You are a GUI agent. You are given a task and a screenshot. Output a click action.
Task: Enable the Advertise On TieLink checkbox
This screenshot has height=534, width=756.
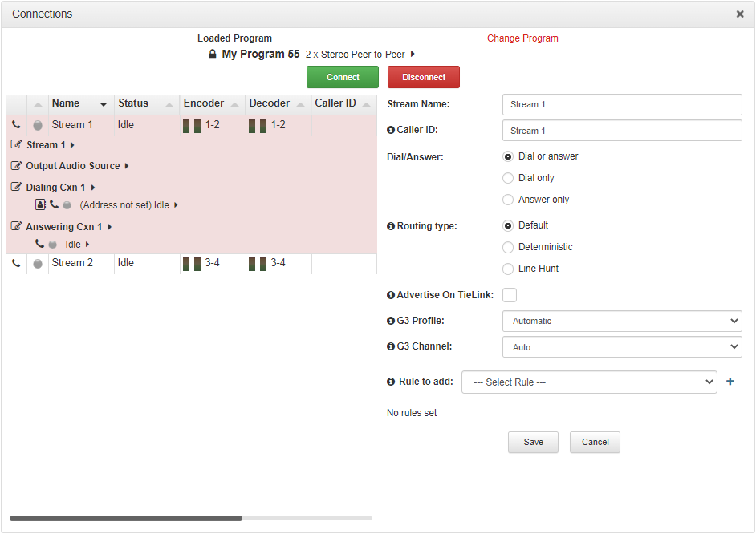pos(510,295)
